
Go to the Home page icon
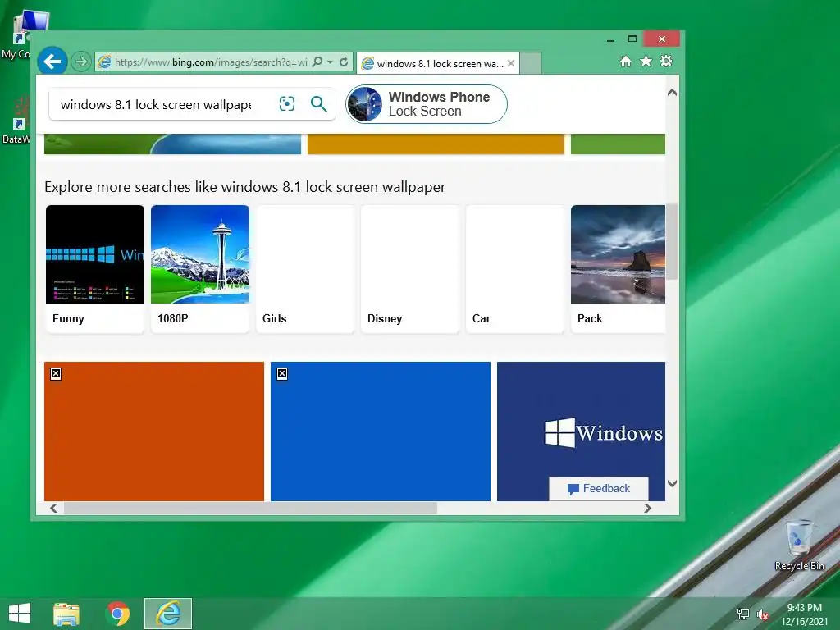pyautogui.click(x=626, y=62)
